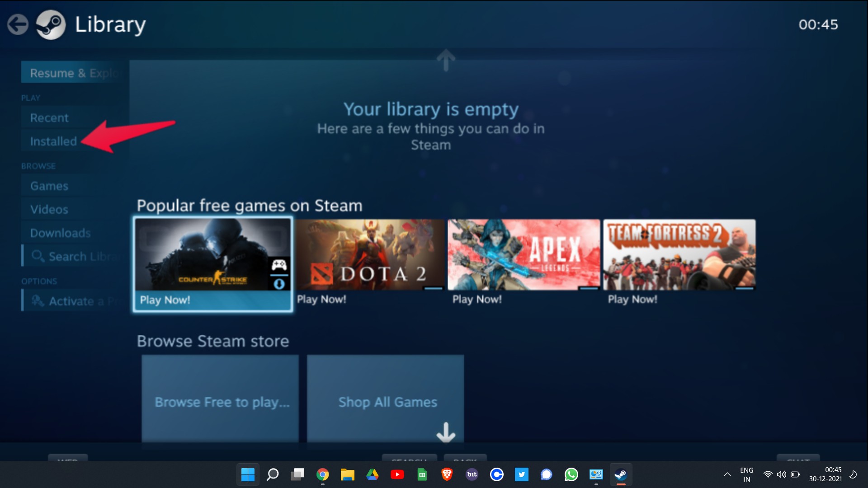The width and height of the screenshot is (868, 488).
Task: Open the Chrome browser from taskbar
Action: (x=322, y=474)
